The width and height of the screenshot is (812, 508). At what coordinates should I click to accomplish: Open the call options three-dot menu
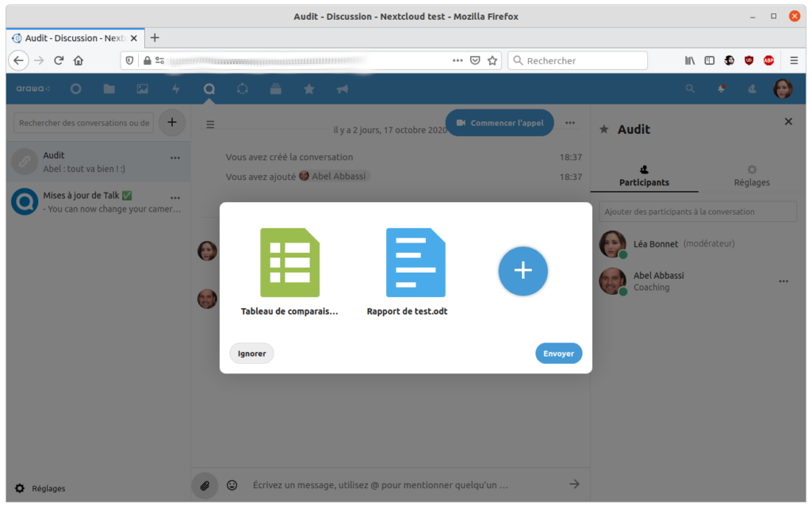point(570,123)
